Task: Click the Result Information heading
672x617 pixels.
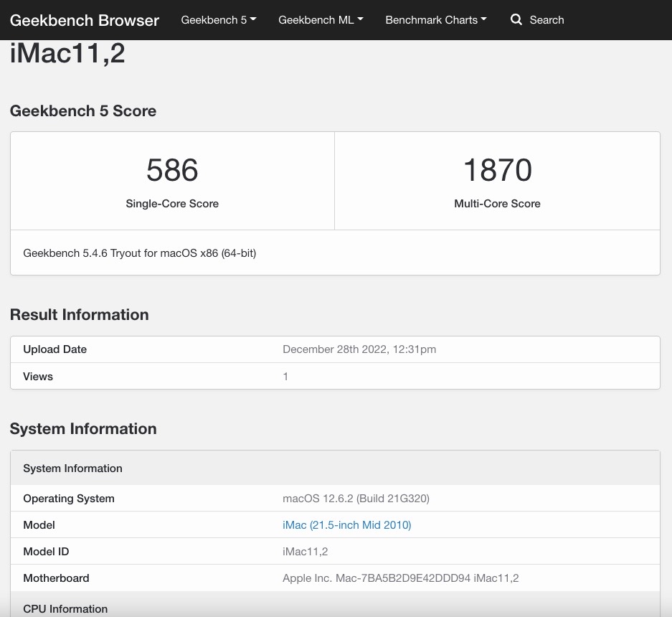Action: (x=80, y=315)
